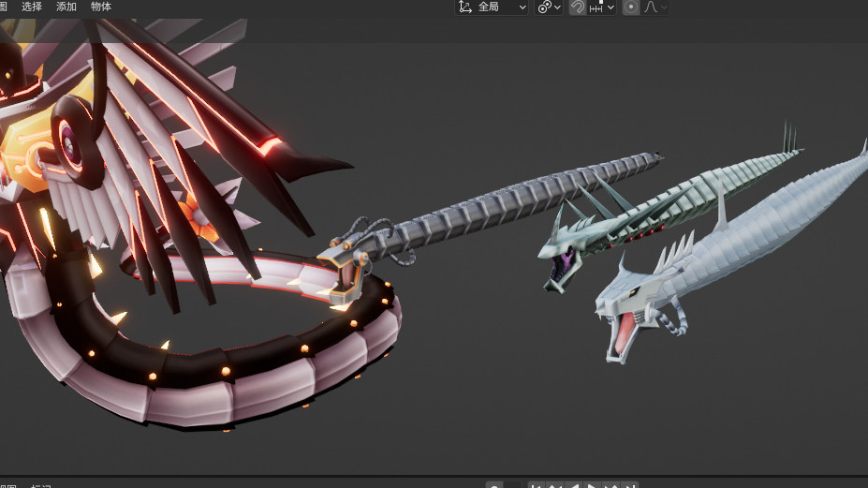
Task: Toggle the auto keying record button
Action: point(493,486)
